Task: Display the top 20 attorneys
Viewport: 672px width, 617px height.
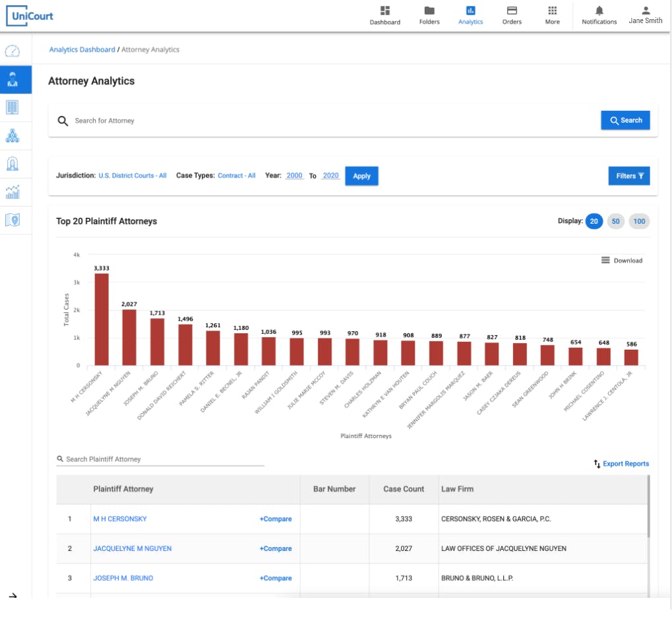Action: coord(594,221)
